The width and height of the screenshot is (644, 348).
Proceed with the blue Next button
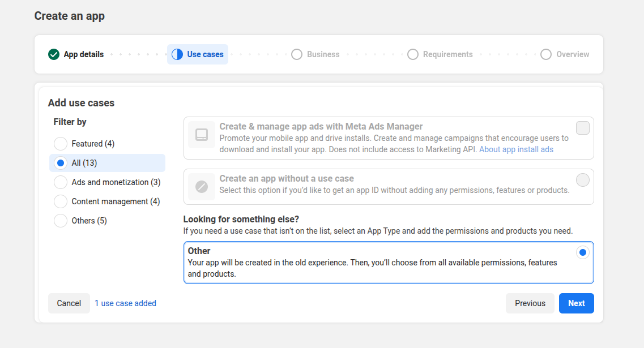576,303
